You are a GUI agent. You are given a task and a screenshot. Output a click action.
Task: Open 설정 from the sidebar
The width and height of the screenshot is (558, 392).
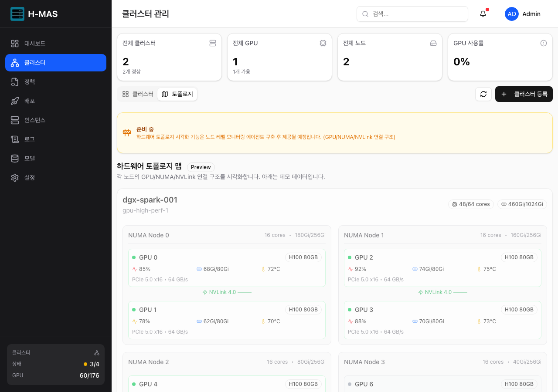14,177
